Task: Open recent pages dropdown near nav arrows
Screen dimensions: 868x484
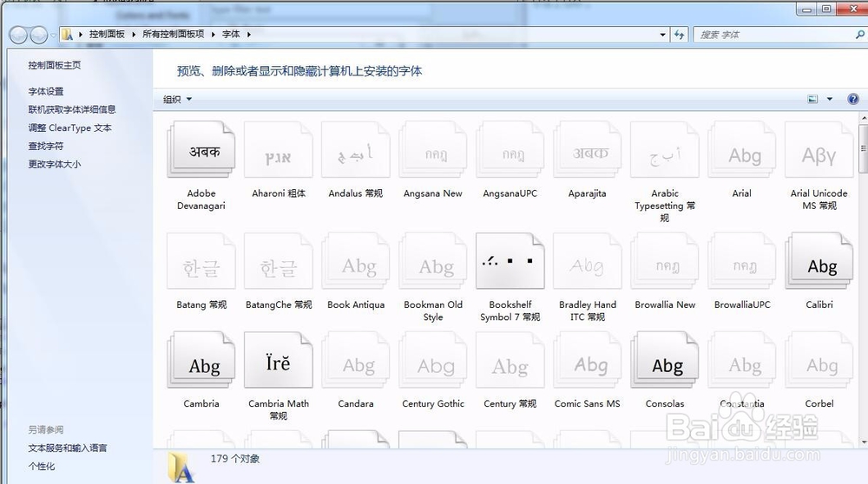Action: [x=53, y=35]
